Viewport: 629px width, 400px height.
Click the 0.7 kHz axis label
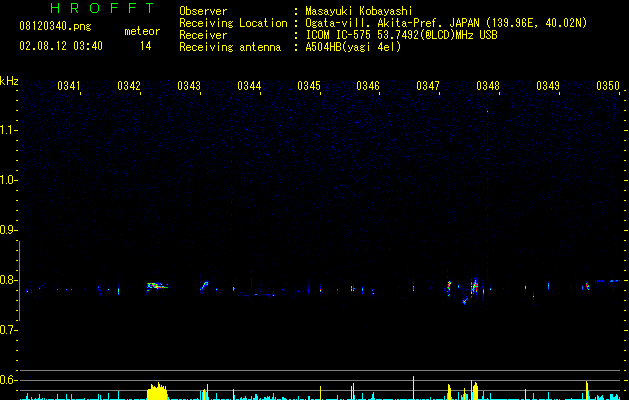(8, 330)
